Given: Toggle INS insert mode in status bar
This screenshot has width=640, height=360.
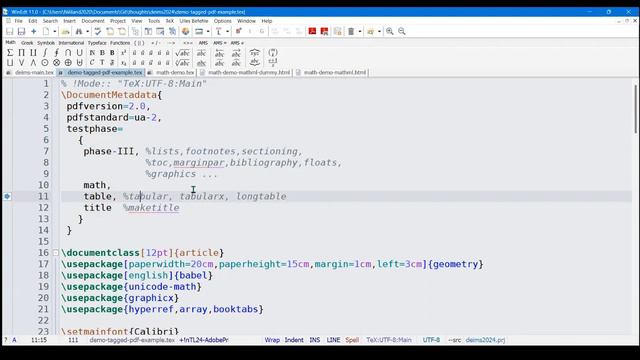Looking at the screenshot, I should click(x=315, y=340).
